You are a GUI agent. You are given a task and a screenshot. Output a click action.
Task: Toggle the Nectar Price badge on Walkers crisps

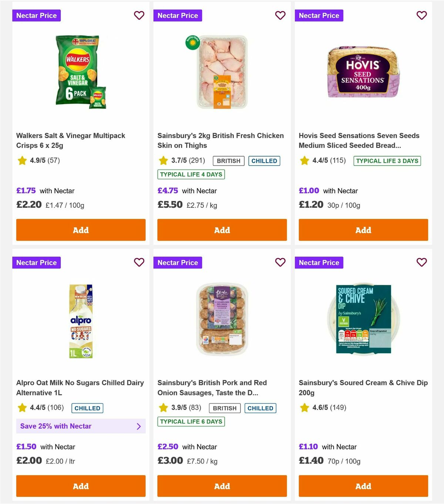(36, 16)
